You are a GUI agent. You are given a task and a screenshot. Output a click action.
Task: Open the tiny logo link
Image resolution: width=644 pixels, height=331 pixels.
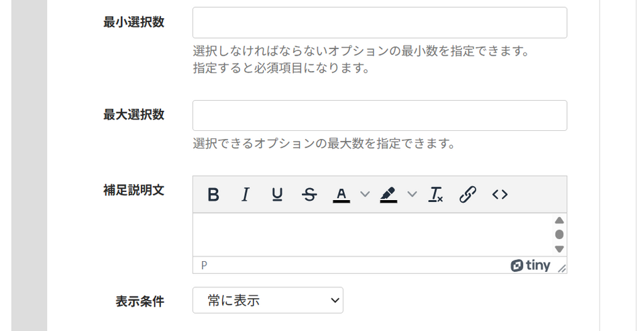pyautogui.click(x=530, y=265)
